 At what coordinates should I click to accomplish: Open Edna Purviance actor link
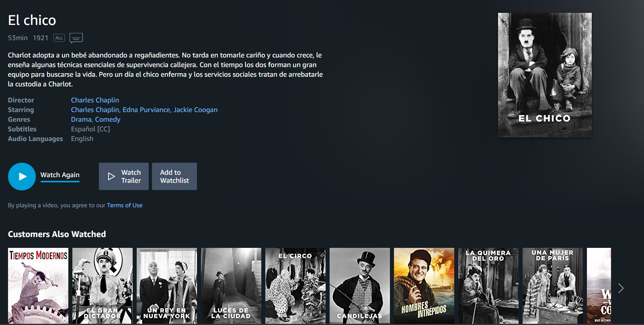click(x=146, y=110)
